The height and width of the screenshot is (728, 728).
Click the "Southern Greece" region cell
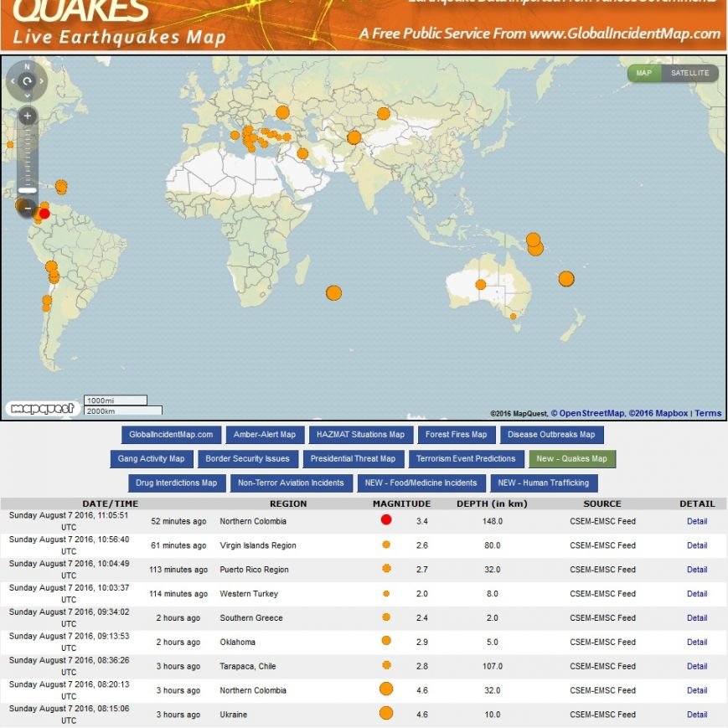pyautogui.click(x=251, y=618)
